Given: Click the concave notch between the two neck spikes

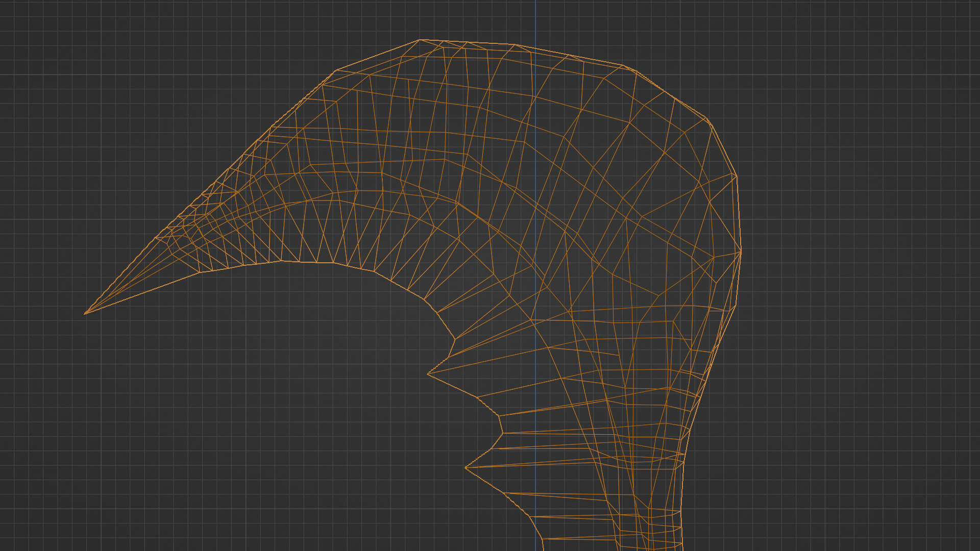Looking at the screenshot, I should coord(502,433).
